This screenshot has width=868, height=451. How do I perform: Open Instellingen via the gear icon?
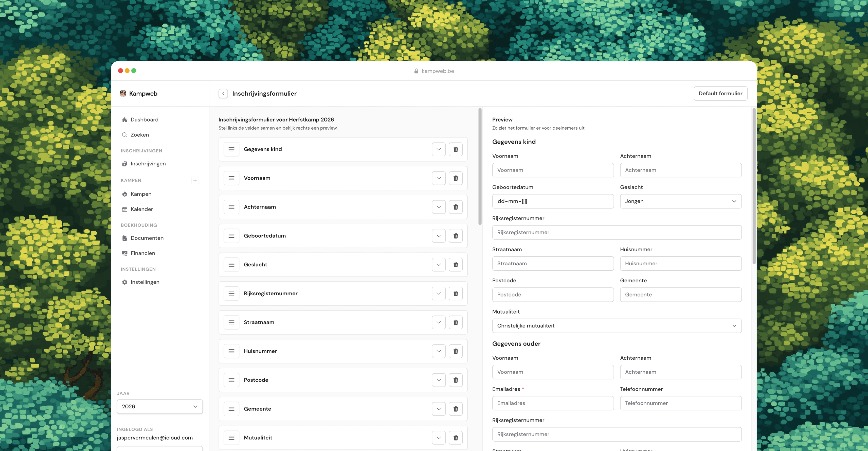click(124, 282)
